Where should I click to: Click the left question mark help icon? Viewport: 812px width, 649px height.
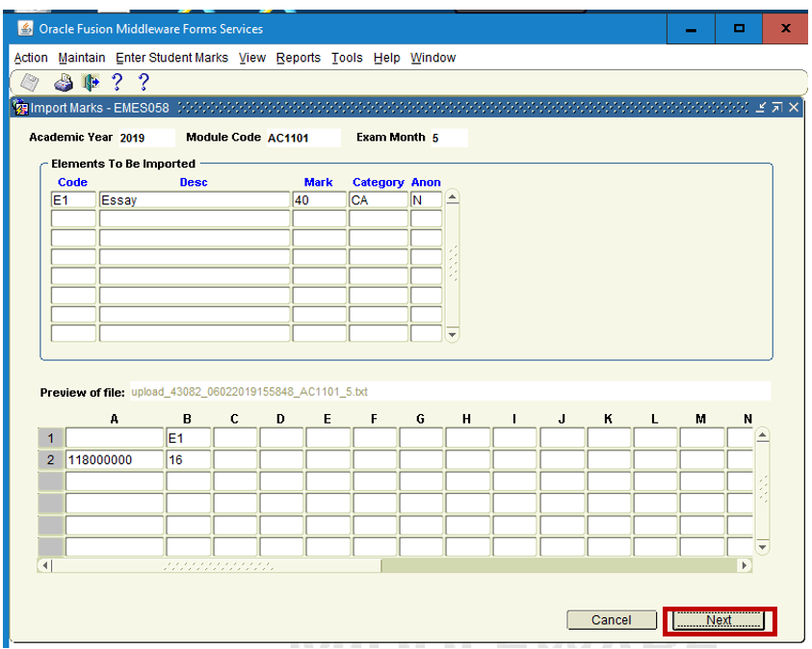point(118,82)
